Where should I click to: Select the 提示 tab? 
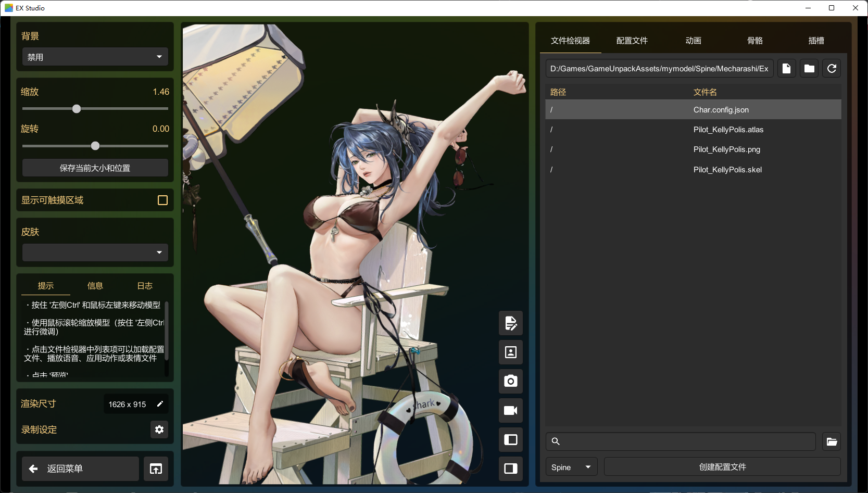coord(46,286)
